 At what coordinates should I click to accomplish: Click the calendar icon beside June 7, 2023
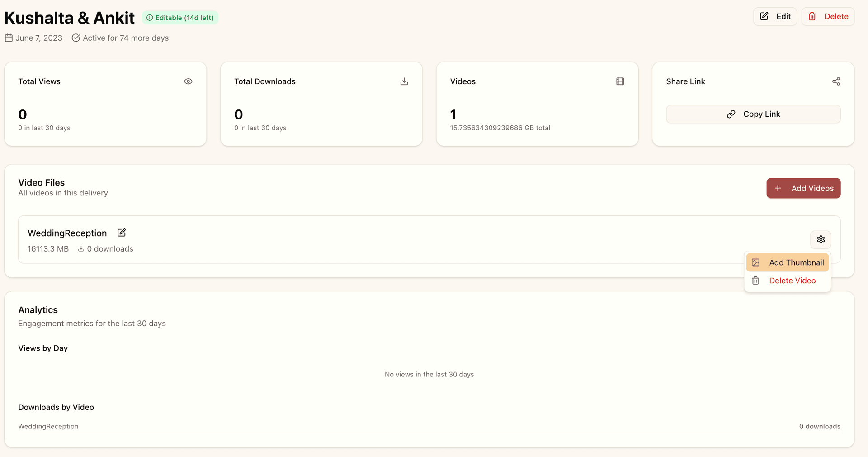point(9,38)
